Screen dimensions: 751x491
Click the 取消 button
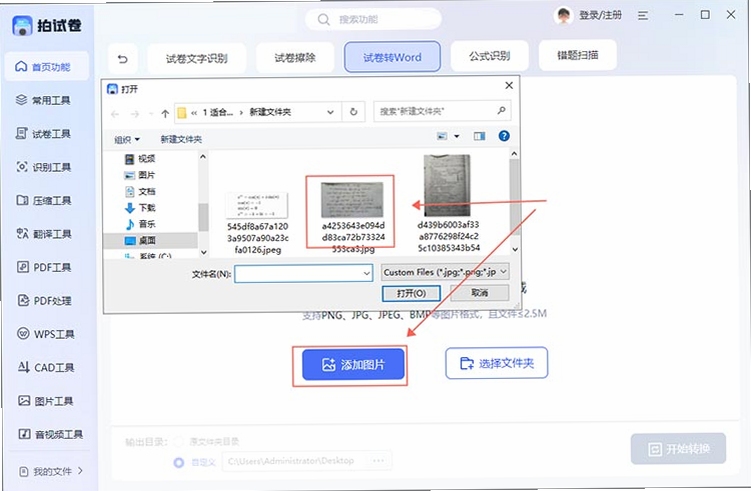click(479, 292)
